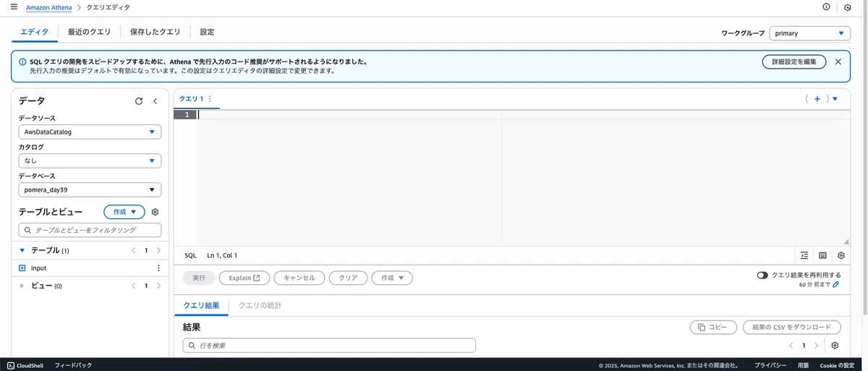Click the Run query button
This screenshot has width=868, height=371.
click(198, 278)
